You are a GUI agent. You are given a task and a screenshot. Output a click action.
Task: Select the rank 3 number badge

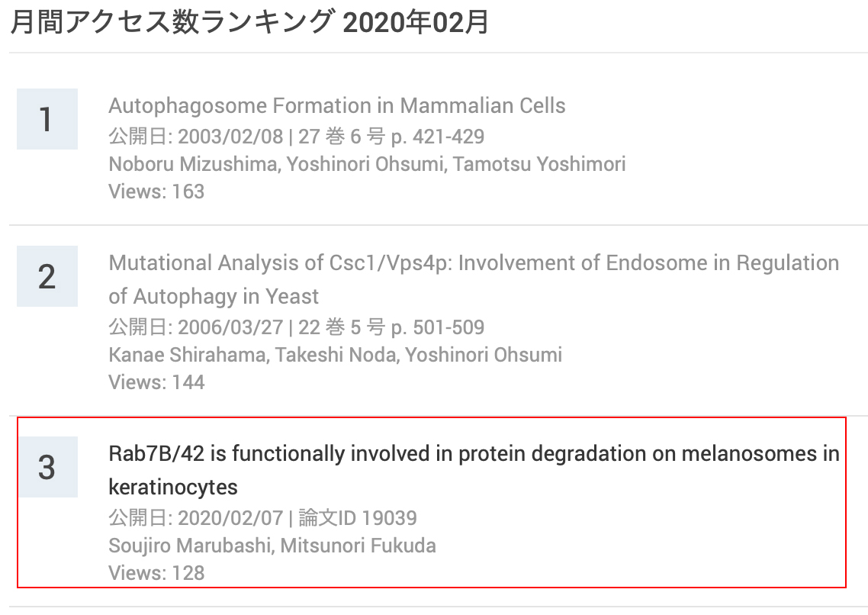[47, 467]
